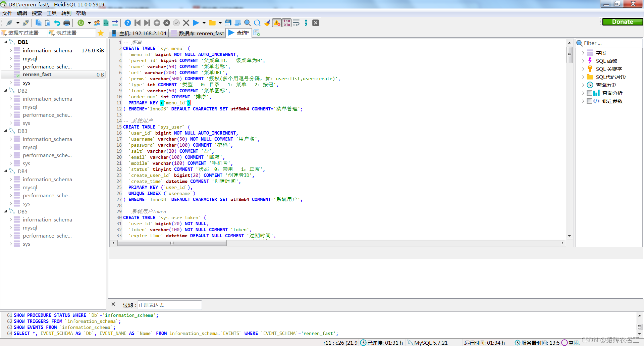
Task: Paste using the clipboard toolbar icon
Action: [x=48, y=23]
